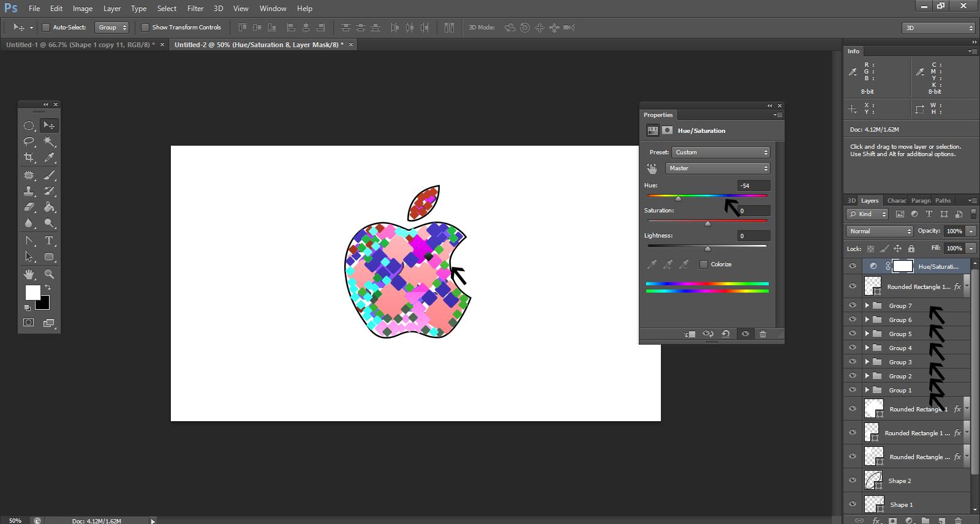Click the Delete layer trash icon
This screenshot has height=524, width=980.
[x=959, y=520]
